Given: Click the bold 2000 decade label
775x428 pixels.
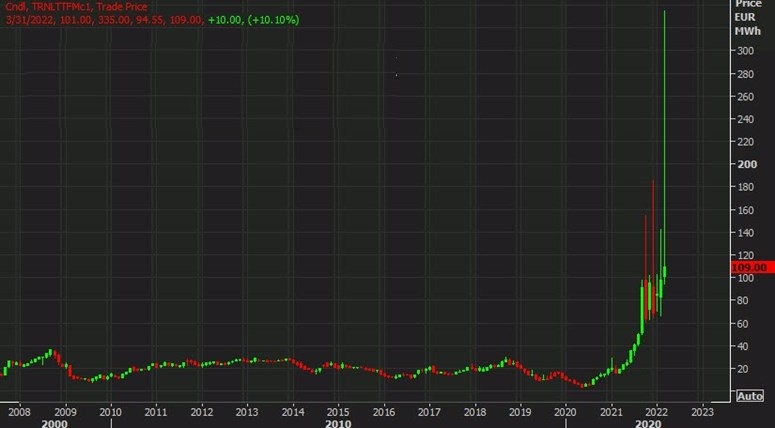Looking at the screenshot, I should 55,424.
